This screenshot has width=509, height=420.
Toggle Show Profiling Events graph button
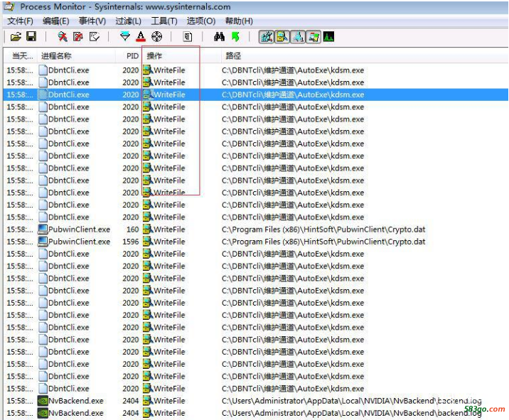pos(328,36)
